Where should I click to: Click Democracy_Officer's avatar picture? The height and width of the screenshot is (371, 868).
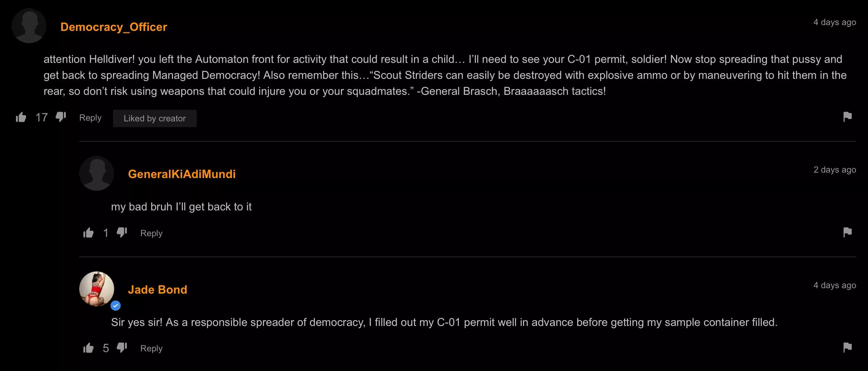[29, 26]
